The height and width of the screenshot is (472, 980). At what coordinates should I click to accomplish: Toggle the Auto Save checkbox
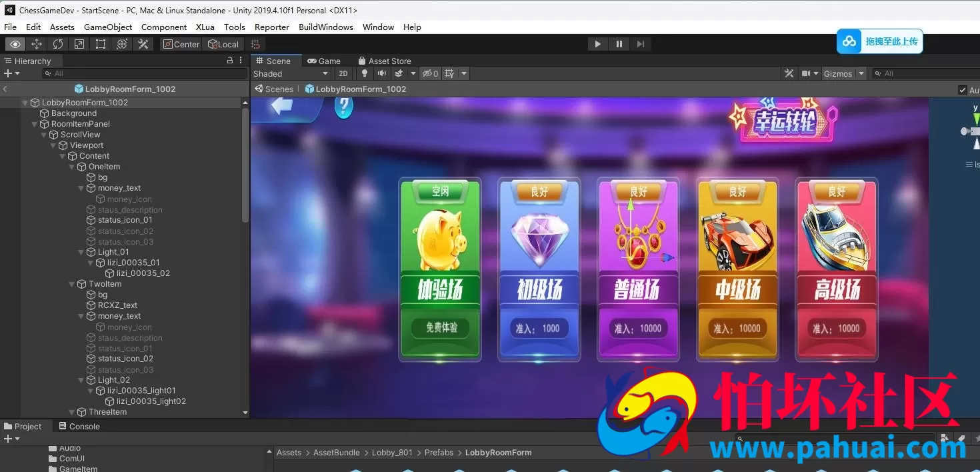point(962,90)
